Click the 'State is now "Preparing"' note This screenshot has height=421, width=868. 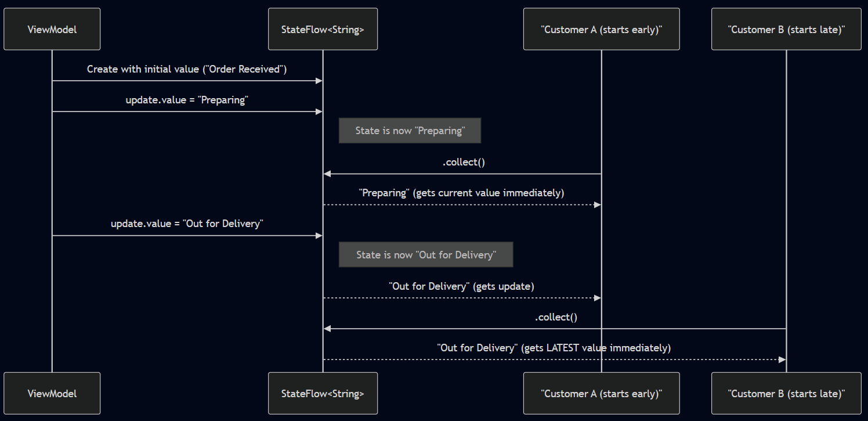[x=410, y=131]
